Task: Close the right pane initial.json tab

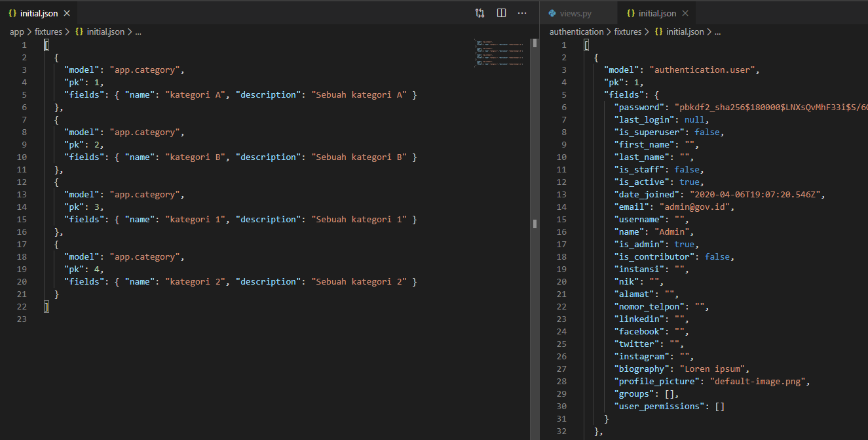Action: (685, 13)
